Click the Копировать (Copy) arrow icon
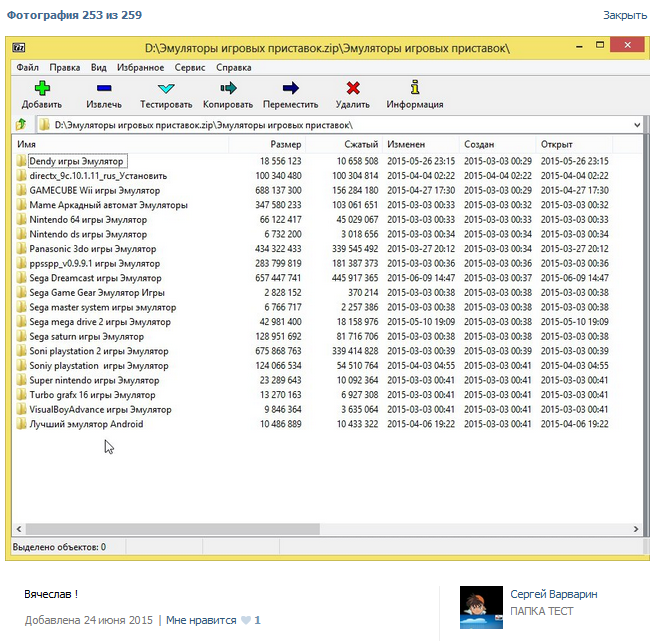 [x=228, y=88]
